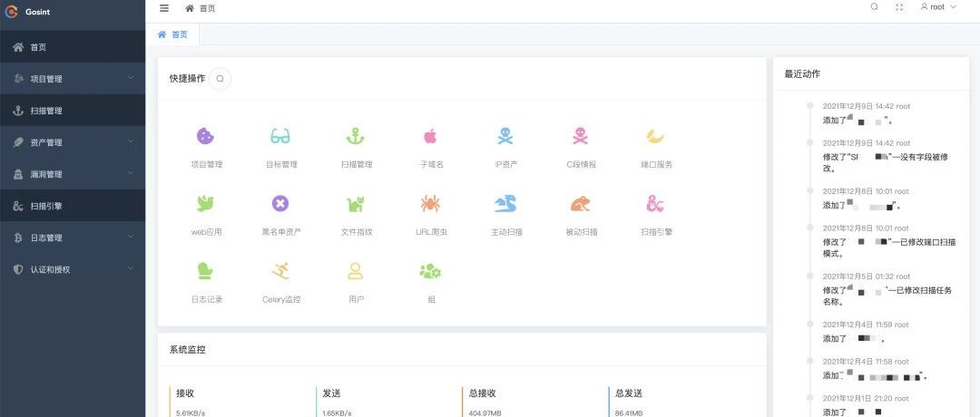Open the 主动扫描 dragon shortcut icon
This screenshot has height=417, width=980.
coord(505,203)
